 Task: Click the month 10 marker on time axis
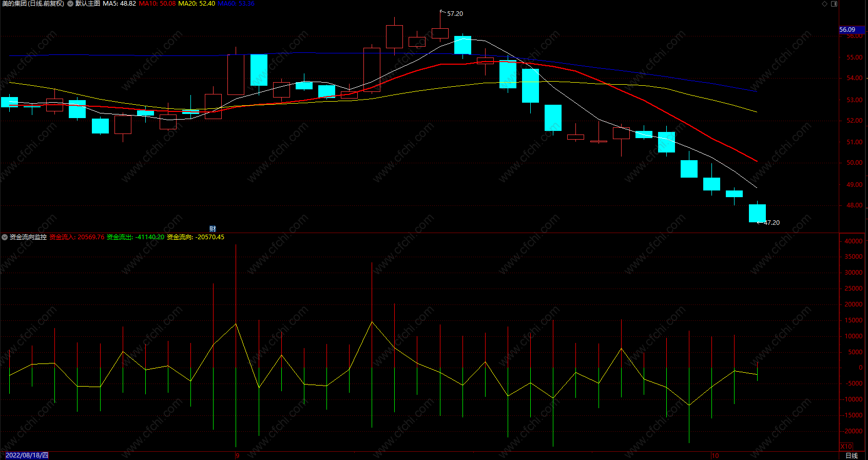[715, 455]
